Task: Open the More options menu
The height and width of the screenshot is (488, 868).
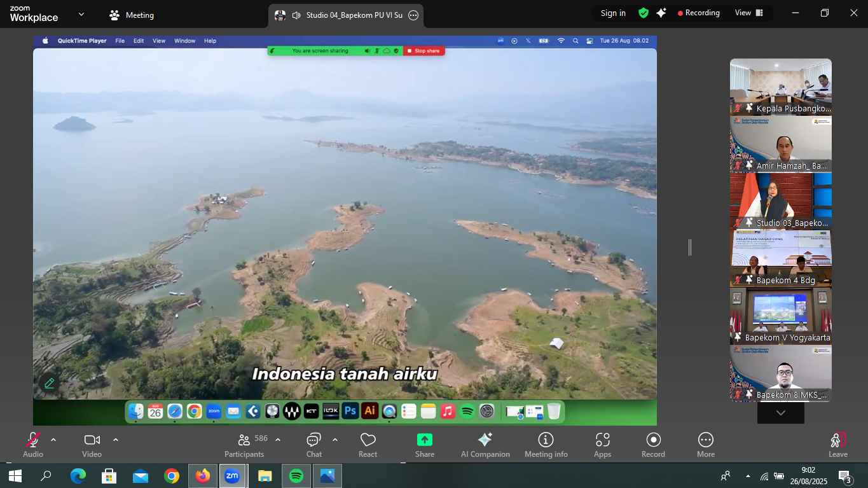Action: (x=706, y=445)
